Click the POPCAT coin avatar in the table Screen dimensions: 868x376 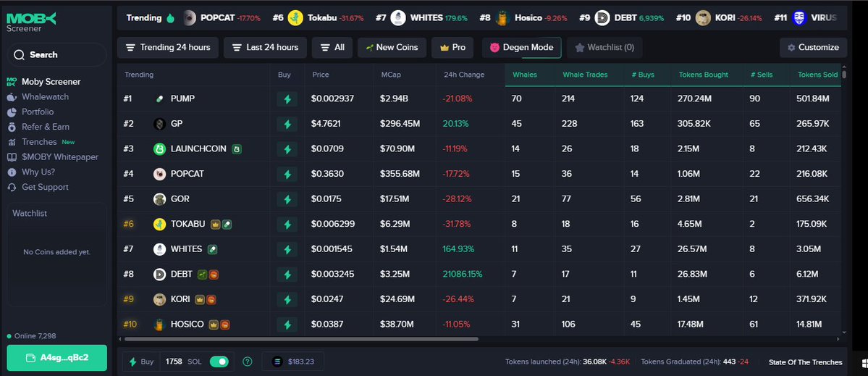[159, 174]
